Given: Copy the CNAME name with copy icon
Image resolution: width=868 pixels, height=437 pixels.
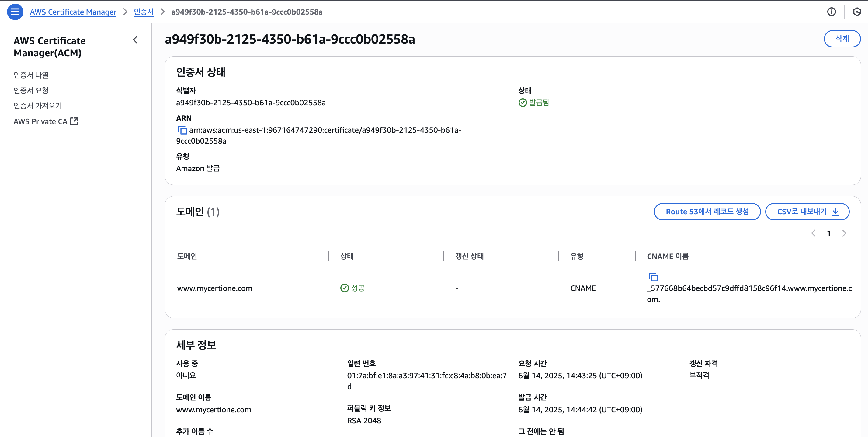Looking at the screenshot, I should tap(653, 277).
